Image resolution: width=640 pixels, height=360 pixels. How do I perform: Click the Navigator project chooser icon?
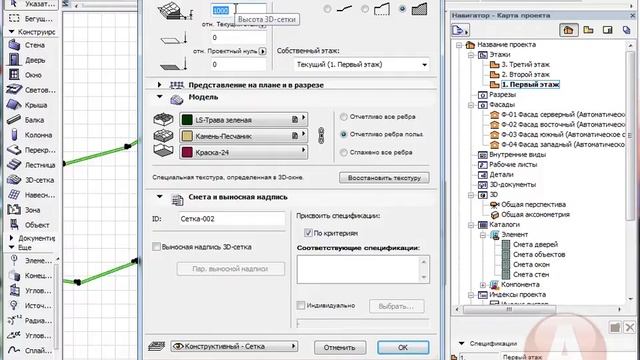tap(460, 30)
